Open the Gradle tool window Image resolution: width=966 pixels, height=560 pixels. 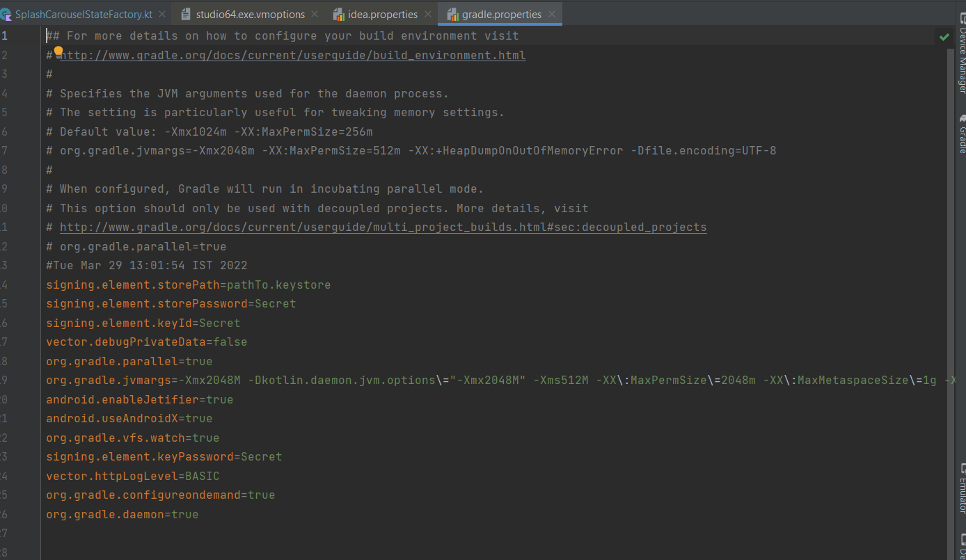coord(961,134)
